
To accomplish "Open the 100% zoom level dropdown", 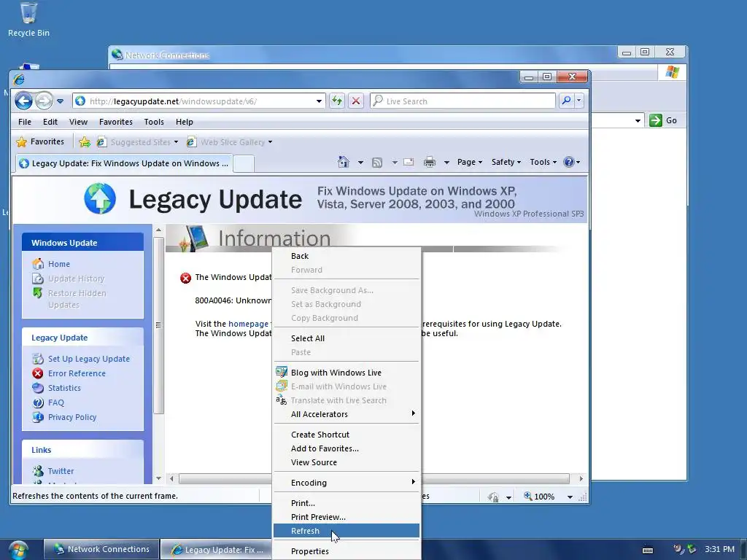I will click(x=570, y=497).
